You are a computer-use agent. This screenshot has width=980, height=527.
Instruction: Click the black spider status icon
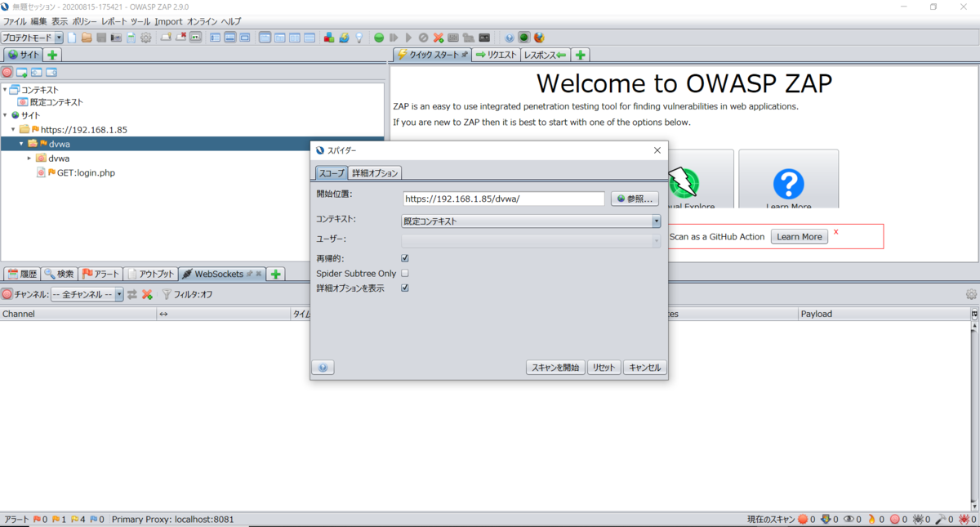click(918, 519)
